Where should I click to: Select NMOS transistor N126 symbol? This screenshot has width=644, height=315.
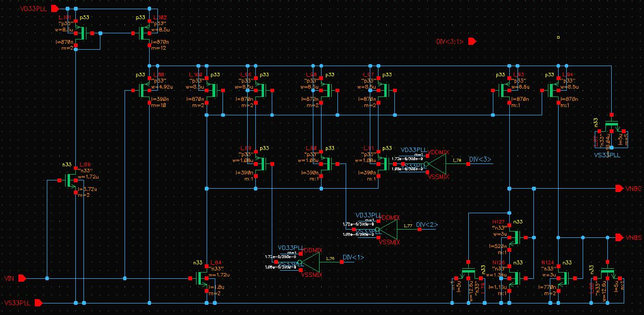coord(518,278)
